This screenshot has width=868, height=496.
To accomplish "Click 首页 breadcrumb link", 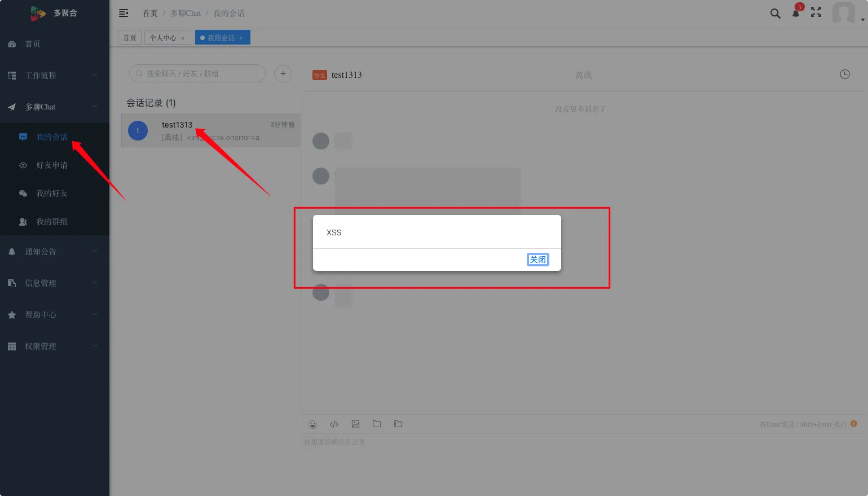I will 150,13.
